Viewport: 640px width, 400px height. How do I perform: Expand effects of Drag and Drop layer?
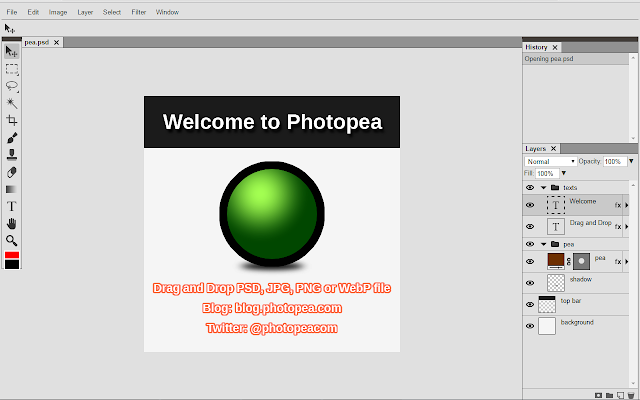pos(627,227)
